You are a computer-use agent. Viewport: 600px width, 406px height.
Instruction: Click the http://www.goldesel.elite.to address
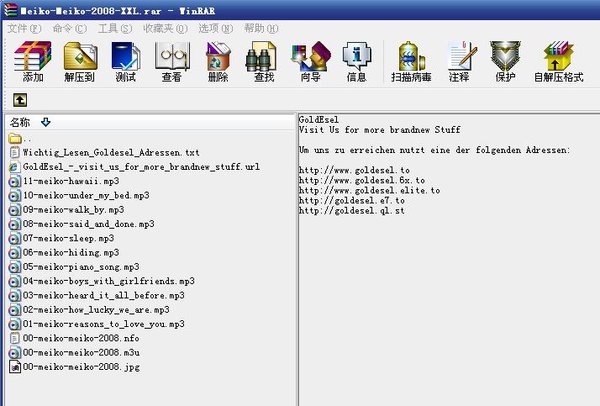click(x=369, y=190)
